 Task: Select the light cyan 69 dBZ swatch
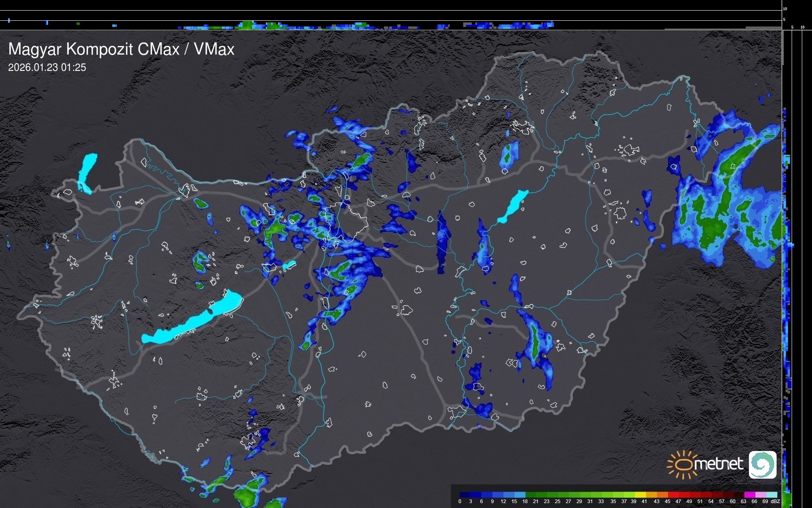coord(771,495)
